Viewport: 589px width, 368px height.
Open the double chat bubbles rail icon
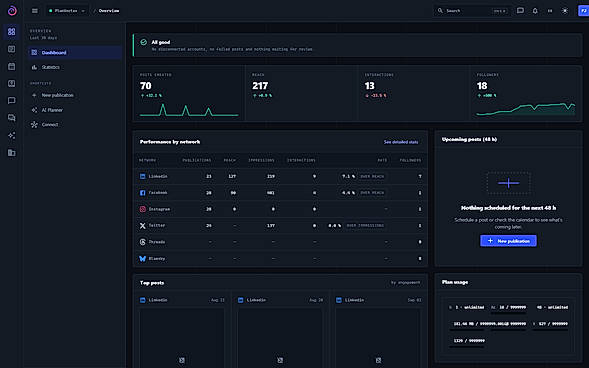tap(12, 118)
